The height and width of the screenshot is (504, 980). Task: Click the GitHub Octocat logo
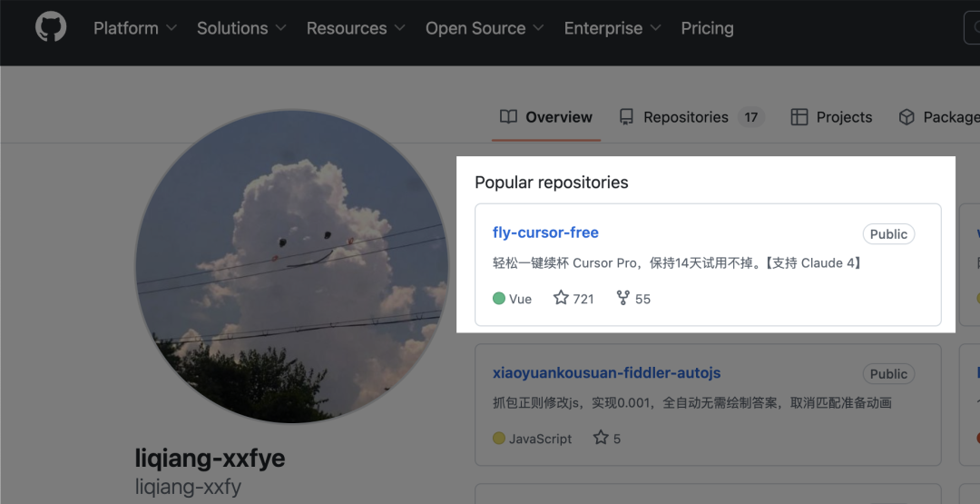click(51, 27)
